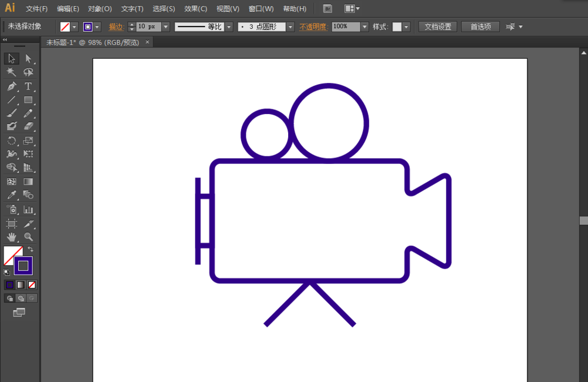Open the 不透明度 opacity panel link
The height and width of the screenshot is (382, 588).
[313, 27]
